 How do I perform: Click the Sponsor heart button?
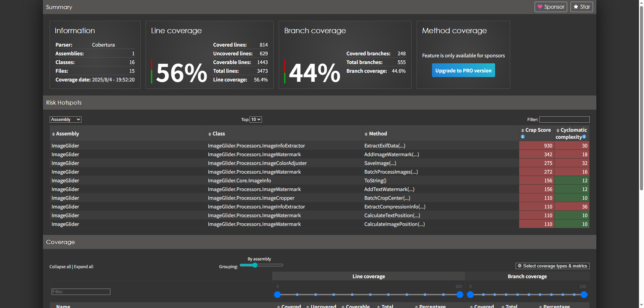click(550, 7)
